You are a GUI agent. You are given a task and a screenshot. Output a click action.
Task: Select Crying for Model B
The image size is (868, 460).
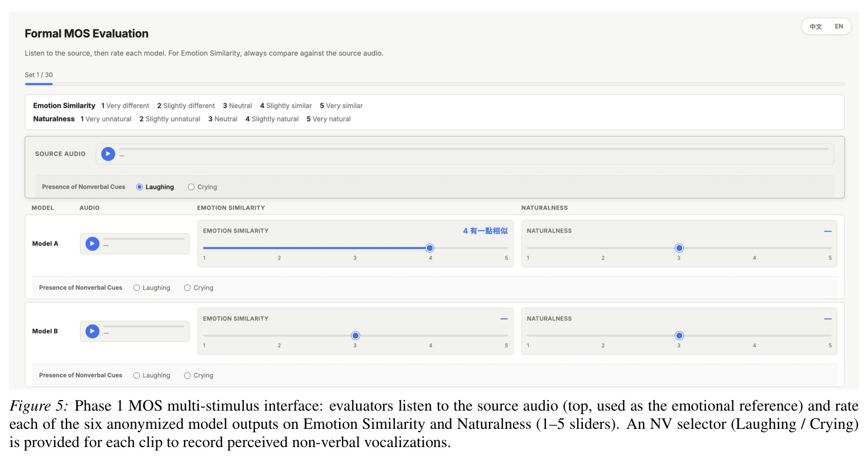199,375
